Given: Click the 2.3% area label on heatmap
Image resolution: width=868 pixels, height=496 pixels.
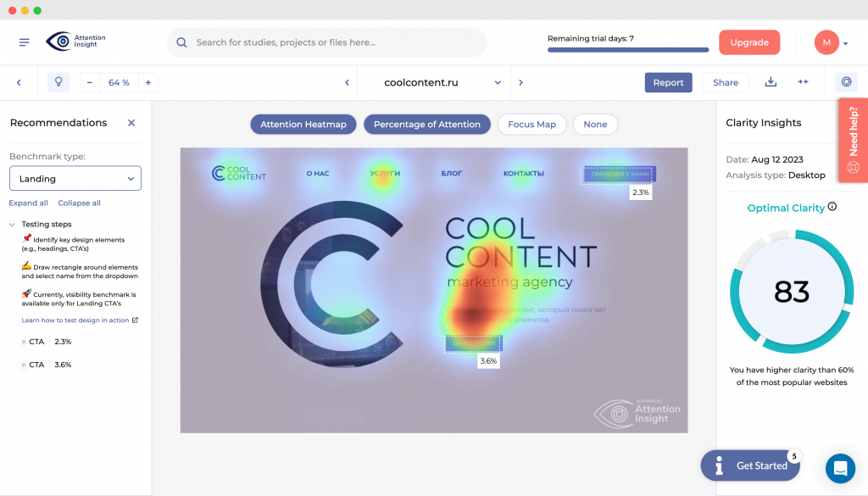Looking at the screenshot, I should coord(641,192).
